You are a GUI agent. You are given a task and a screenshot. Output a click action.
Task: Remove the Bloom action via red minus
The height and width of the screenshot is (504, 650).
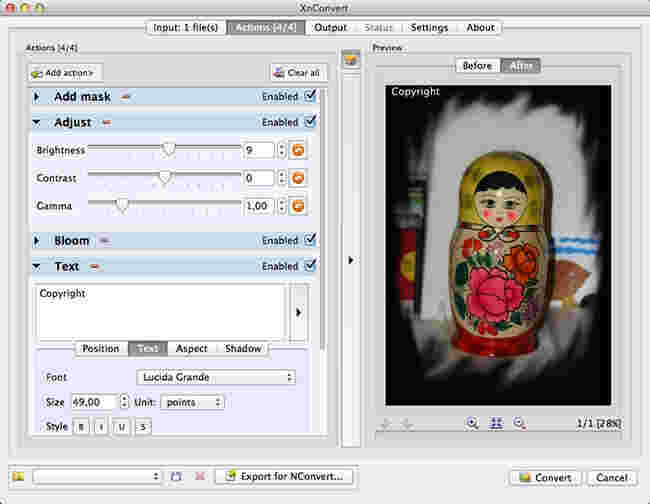tap(103, 240)
